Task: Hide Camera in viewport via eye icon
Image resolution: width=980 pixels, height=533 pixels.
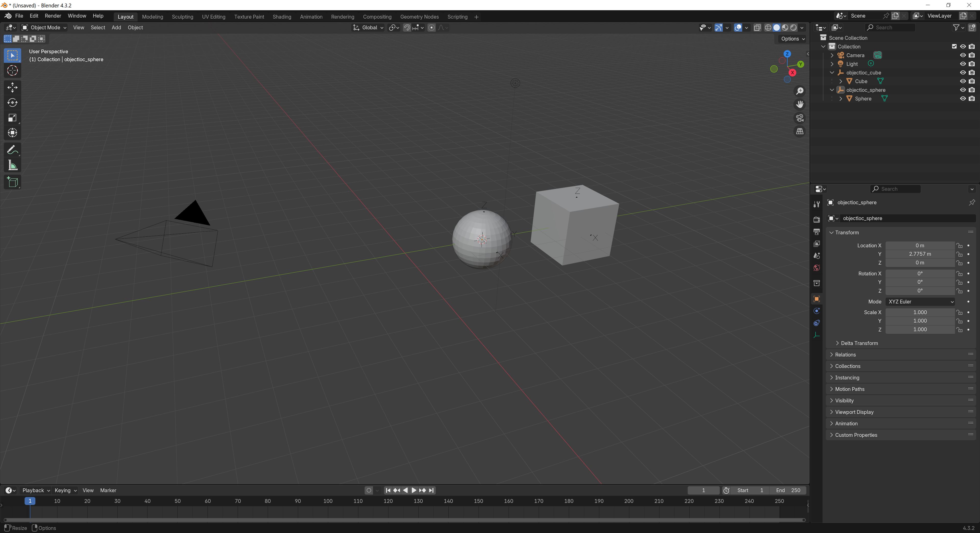Action: 963,55
